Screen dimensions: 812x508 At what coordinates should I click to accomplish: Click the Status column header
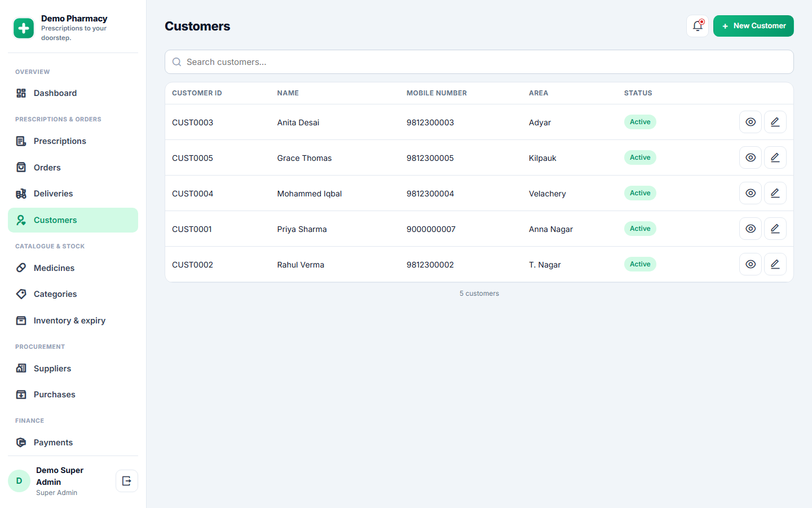638,93
